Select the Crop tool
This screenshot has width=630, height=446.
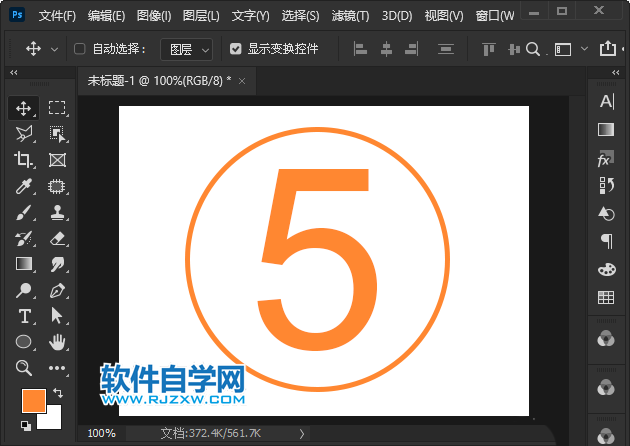[24, 160]
